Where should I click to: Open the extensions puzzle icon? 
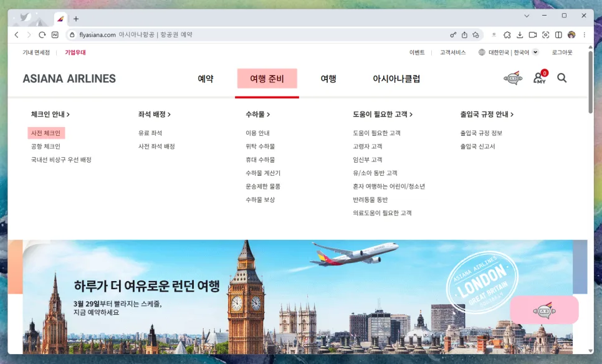[x=507, y=34]
